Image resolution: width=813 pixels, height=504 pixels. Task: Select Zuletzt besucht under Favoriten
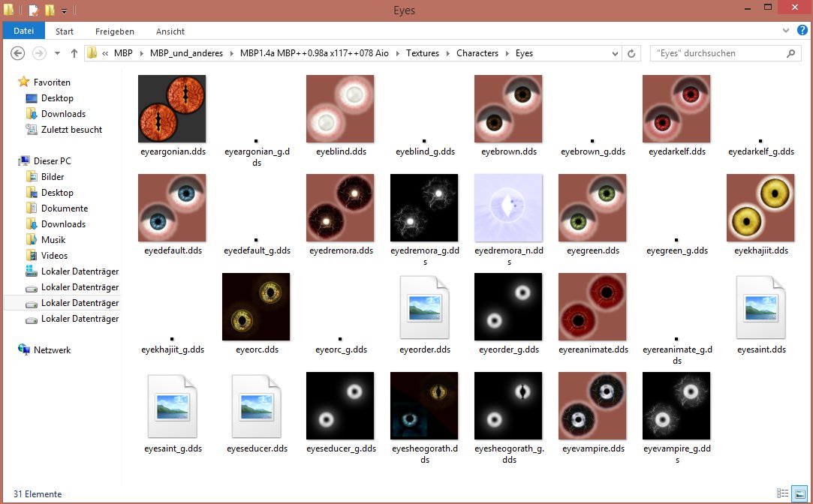71,130
